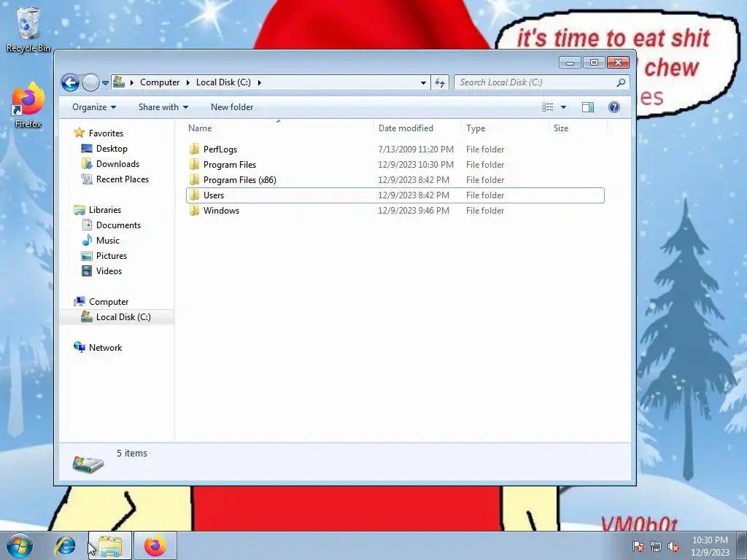Click the muted volume tray icon
Viewport: 747px width, 560px height.
[673, 546]
